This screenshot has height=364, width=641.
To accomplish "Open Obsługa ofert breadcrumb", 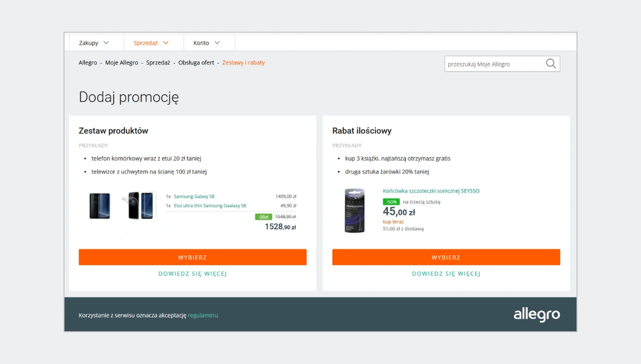I will (x=196, y=62).
